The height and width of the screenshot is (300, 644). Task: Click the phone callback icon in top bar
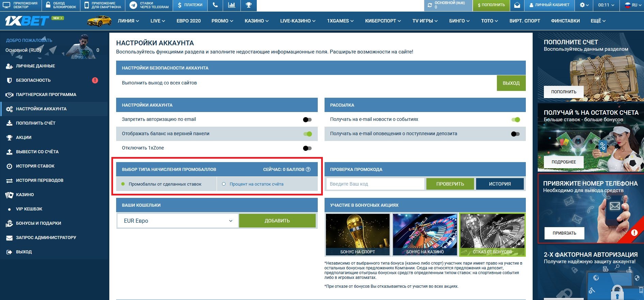coord(215,5)
